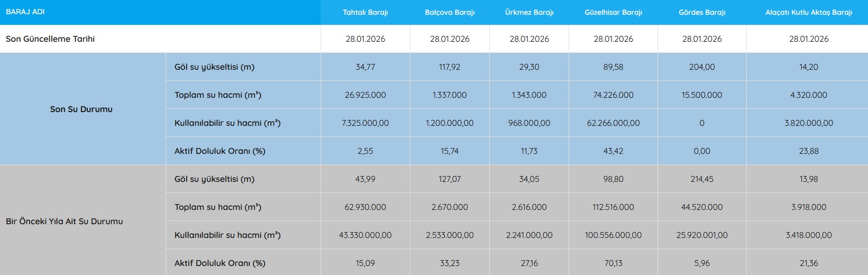Select Ürkmez's previous-year fill rate 27,16
This screenshot has height=275, width=868.
529,263
